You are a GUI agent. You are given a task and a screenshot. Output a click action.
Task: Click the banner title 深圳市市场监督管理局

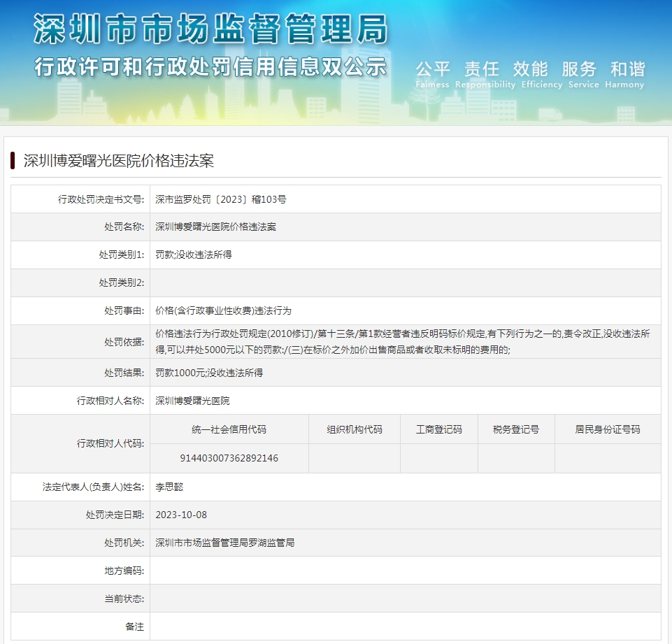click(x=210, y=29)
